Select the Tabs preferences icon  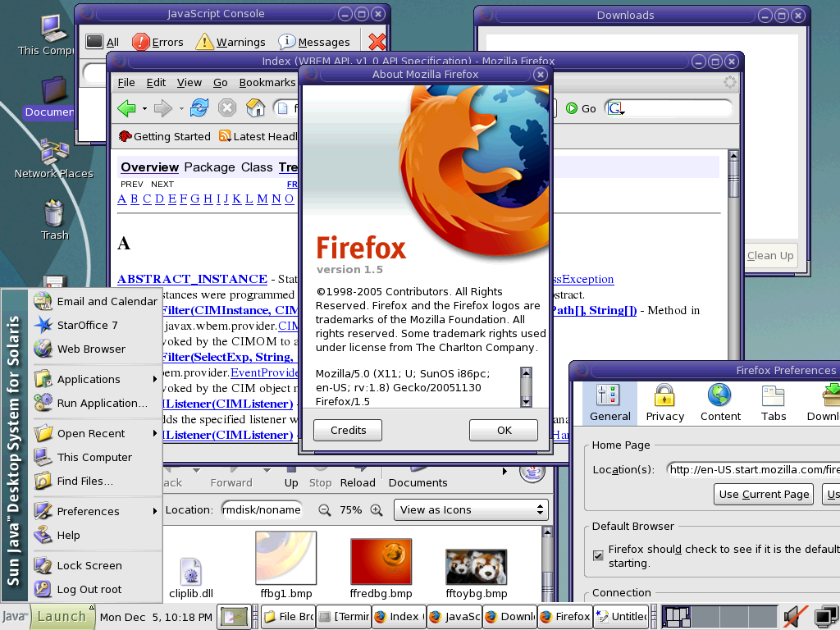click(x=773, y=402)
